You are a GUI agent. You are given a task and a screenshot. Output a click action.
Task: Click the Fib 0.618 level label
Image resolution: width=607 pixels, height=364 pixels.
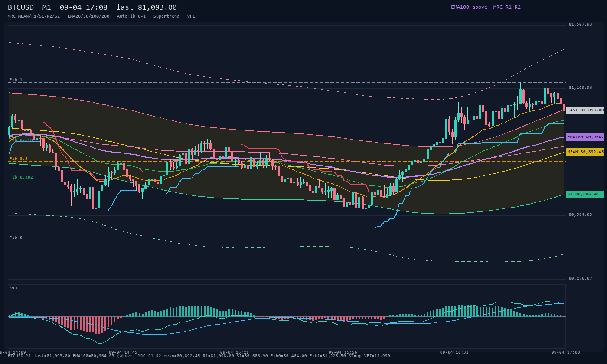click(21, 140)
